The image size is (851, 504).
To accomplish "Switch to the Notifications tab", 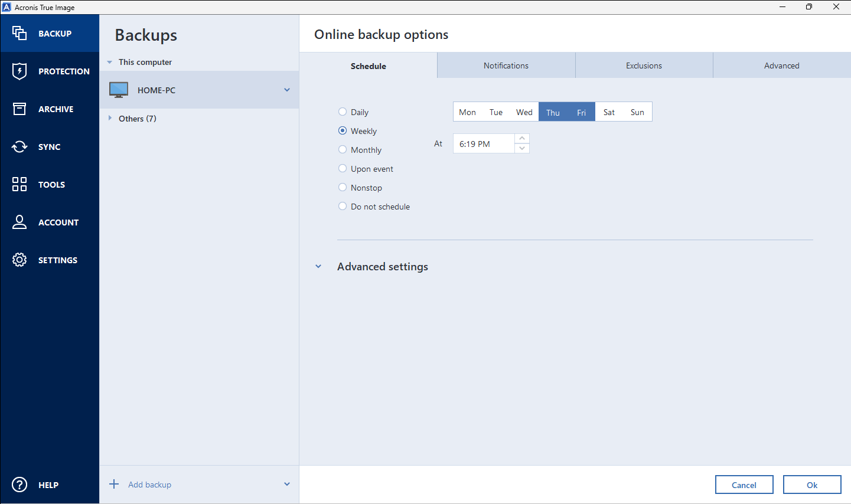I will pyautogui.click(x=506, y=65).
